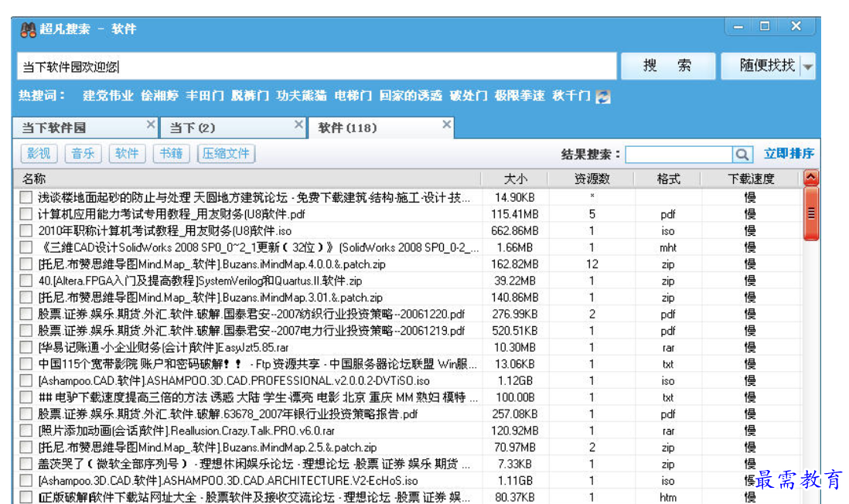Focus the main search input field

point(317,66)
